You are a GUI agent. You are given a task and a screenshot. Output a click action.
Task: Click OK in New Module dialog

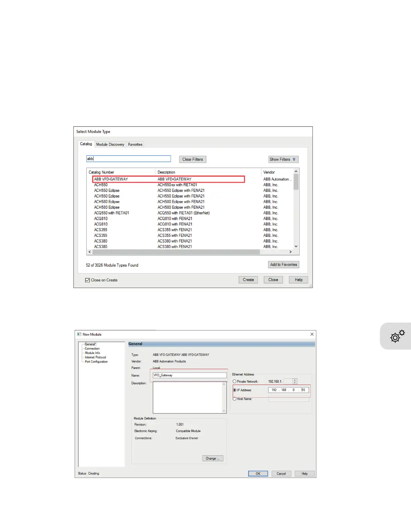[x=258, y=474]
